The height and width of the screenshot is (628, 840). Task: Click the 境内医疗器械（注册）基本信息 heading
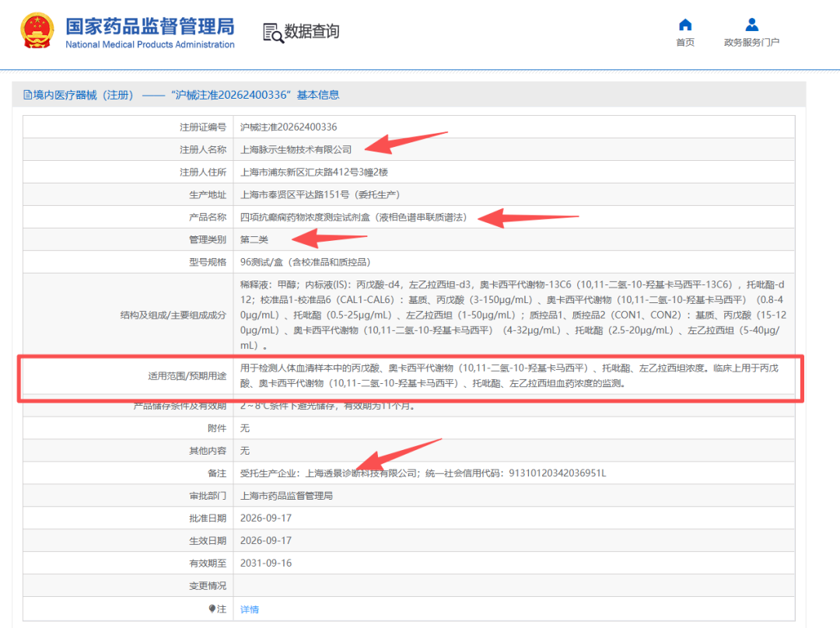(181, 96)
